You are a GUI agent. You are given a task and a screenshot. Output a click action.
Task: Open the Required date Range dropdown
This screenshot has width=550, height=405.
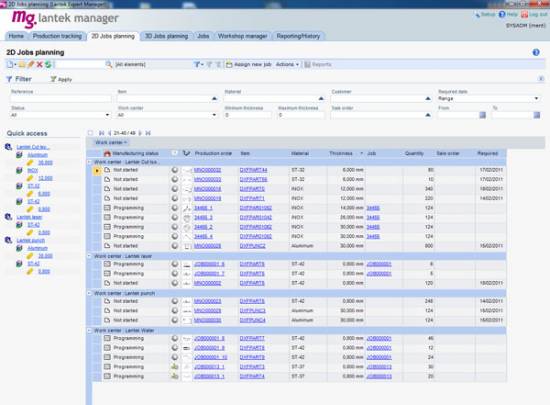pos(489,99)
